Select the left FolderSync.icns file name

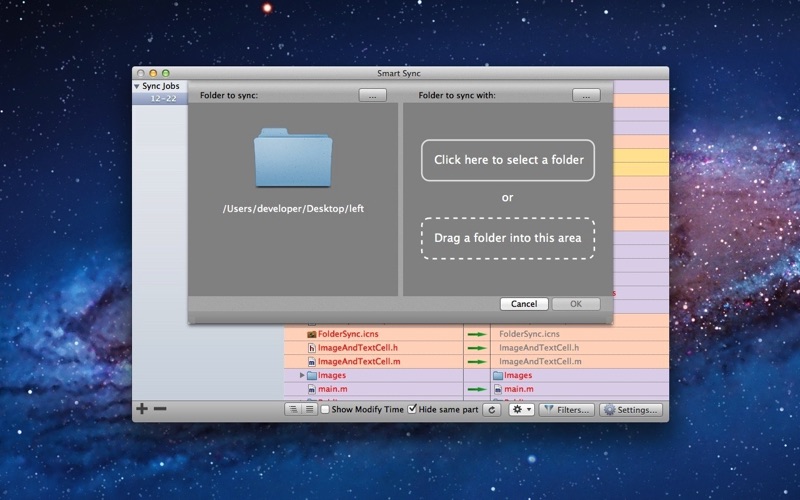pos(348,334)
